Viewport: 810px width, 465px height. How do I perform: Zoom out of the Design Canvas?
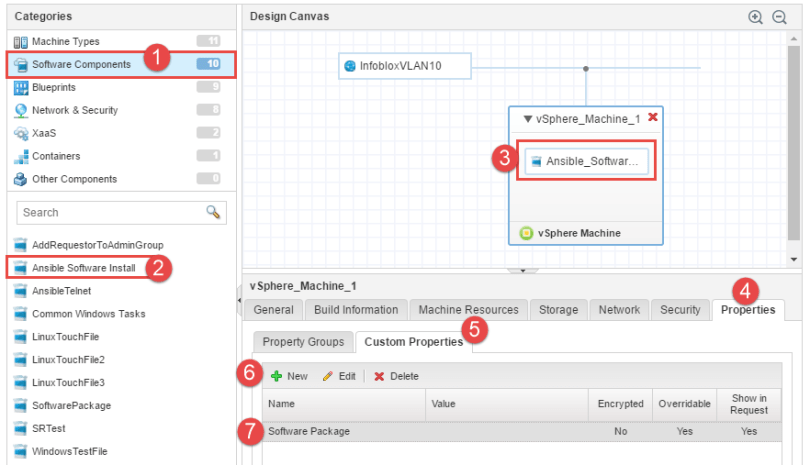[779, 17]
